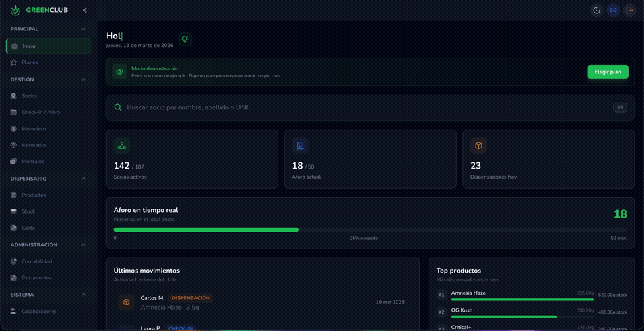The width and height of the screenshot is (644, 331).
Task: Open Colaboradores in the sidebar
Action: [x=49, y=312]
